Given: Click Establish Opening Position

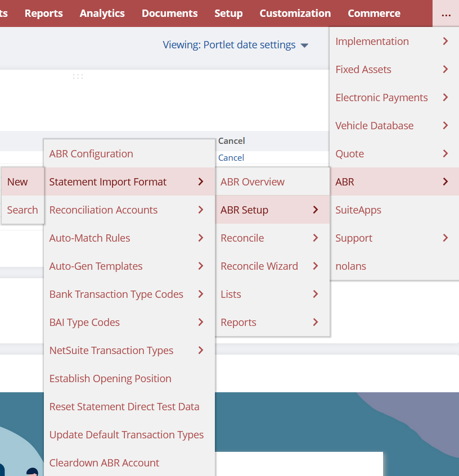Looking at the screenshot, I should point(110,378).
